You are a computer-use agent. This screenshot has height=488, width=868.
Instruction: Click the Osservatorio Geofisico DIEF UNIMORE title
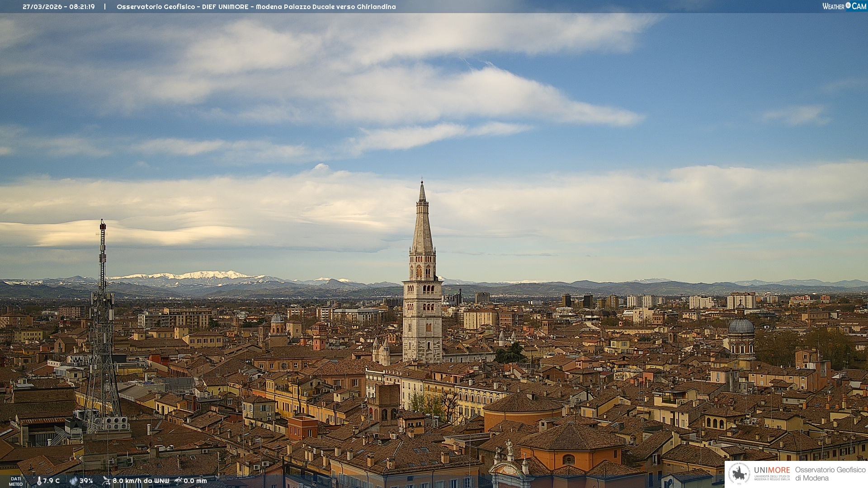click(256, 7)
